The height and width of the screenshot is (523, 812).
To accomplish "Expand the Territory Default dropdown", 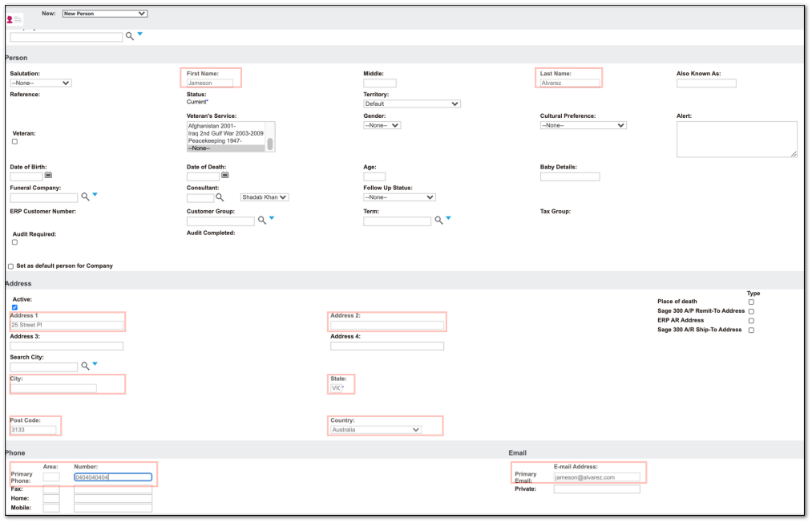I will (x=412, y=103).
